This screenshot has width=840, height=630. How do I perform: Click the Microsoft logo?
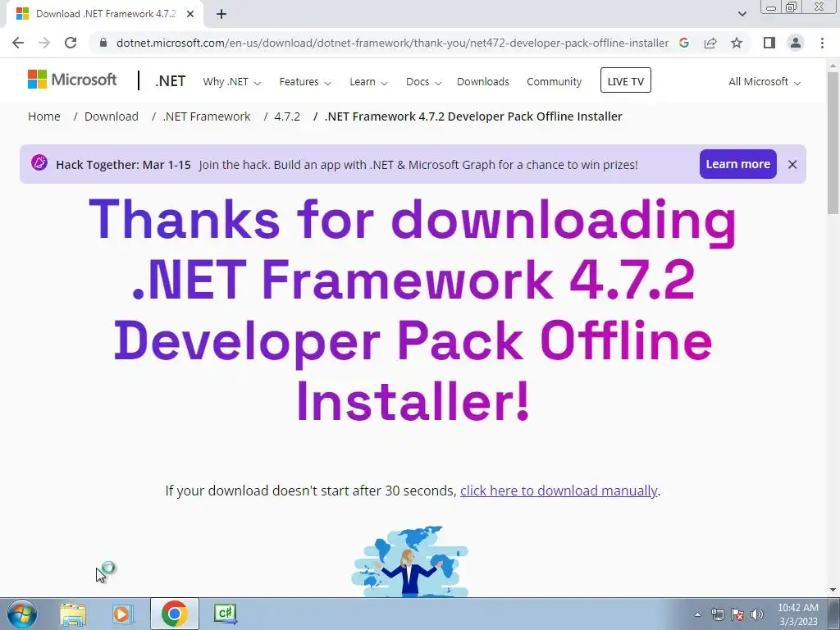click(72, 80)
